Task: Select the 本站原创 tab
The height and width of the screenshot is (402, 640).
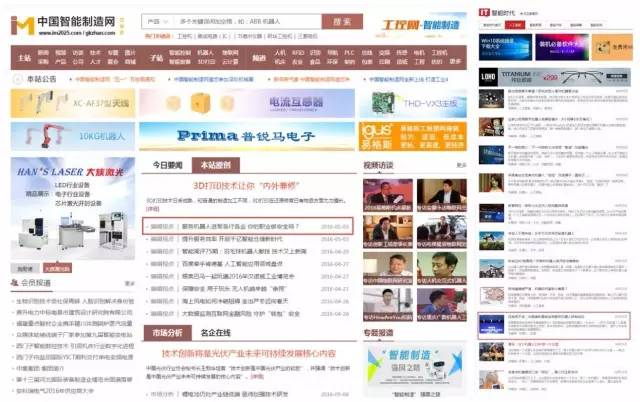Action: coord(215,164)
